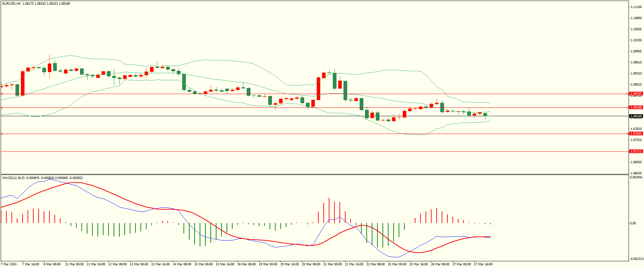The width and height of the screenshot is (644, 268).
Task: Click the 7 Mar 16:00 time label
Action: pos(31,264)
